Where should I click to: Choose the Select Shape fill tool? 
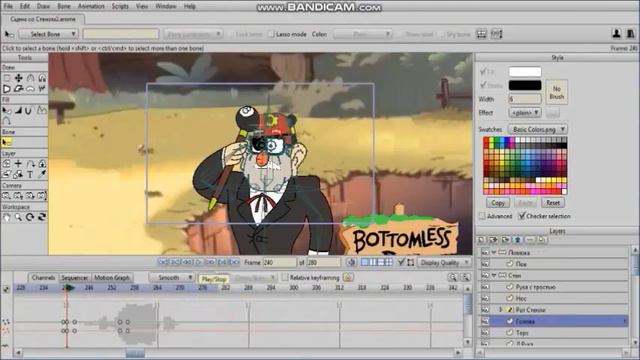(x=7, y=110)
